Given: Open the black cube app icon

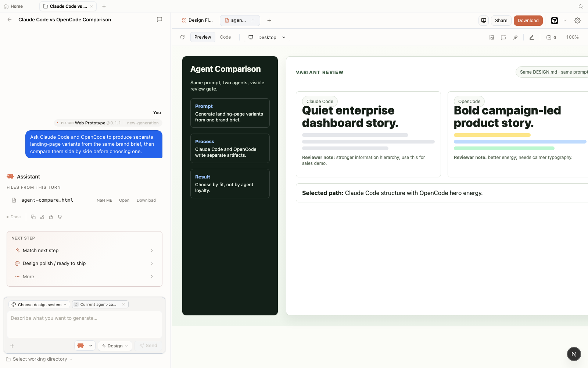Looking at the screenshot, I should pos(555,21).
